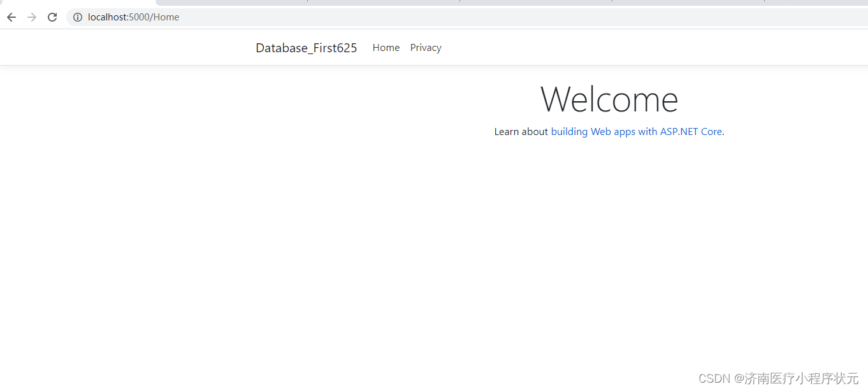Click the Learn about text line
Screen dimensions: 868x391
tap(521, 131)
